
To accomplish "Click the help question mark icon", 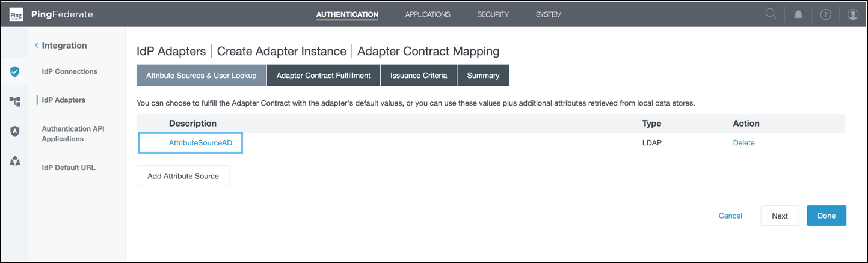I will 826,14.
